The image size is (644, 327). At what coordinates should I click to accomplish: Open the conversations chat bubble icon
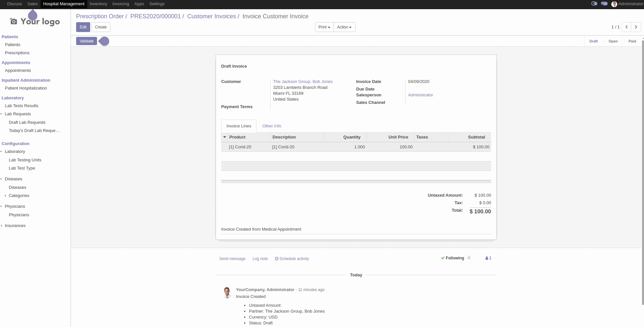(x=604, y=4)
